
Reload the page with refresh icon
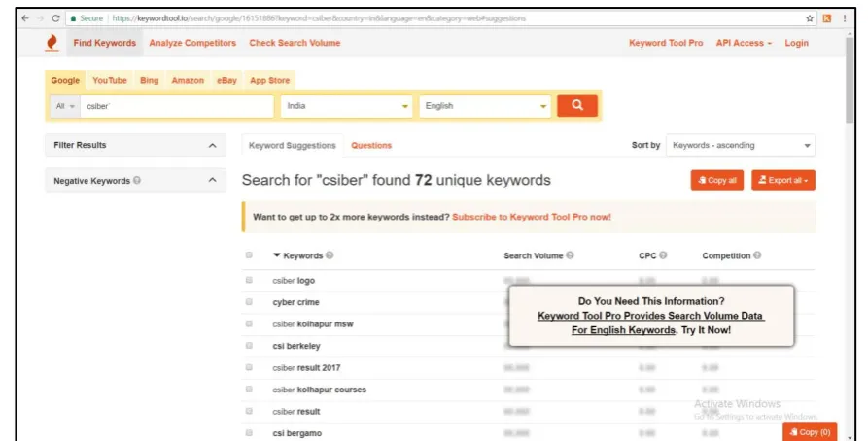(x=55, y=18)
